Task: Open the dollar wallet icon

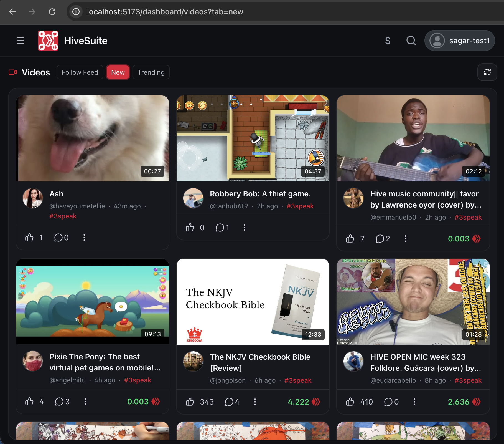Action: point(388,41)
